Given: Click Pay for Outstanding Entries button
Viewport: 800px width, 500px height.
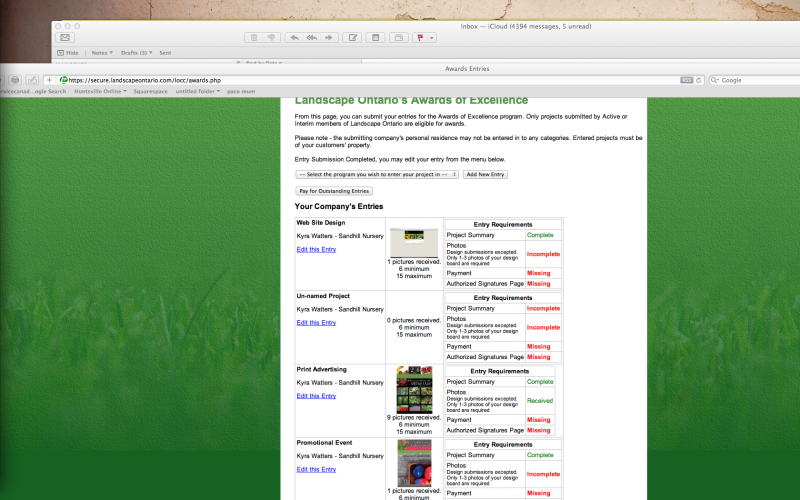Looking at the screenshot, I should coord(334,191).
